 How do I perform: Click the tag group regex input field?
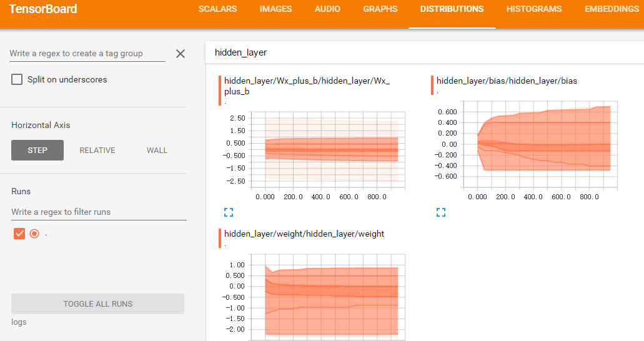(x=87, y=54)
